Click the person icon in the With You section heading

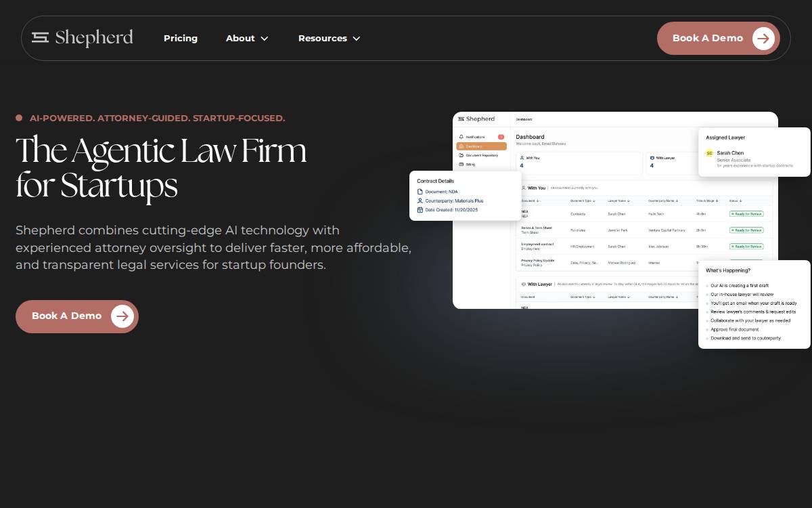(524, 188)
